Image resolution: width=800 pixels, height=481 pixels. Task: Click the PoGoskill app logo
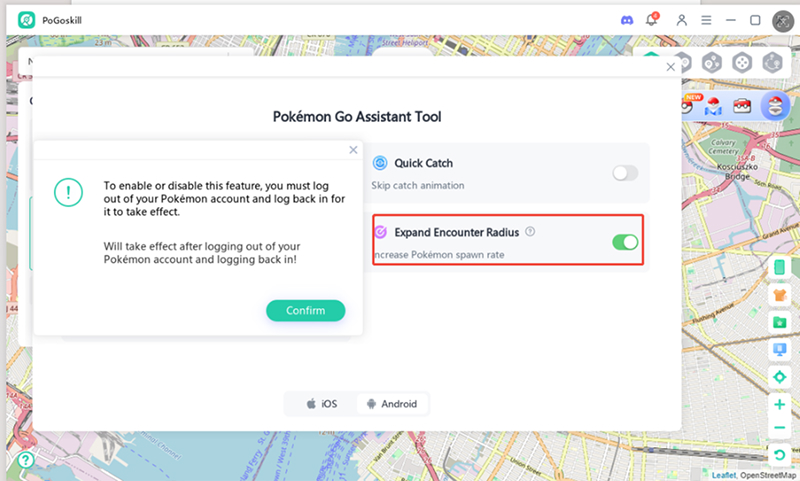pyautogui.click(x=27, y=20)
